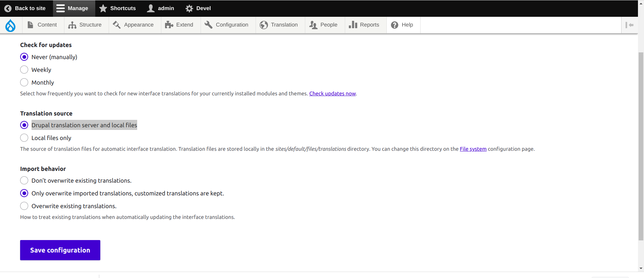The image size is (644, 278).
Task: Click the Drupal droplet home icon
Action: point(10,25)
